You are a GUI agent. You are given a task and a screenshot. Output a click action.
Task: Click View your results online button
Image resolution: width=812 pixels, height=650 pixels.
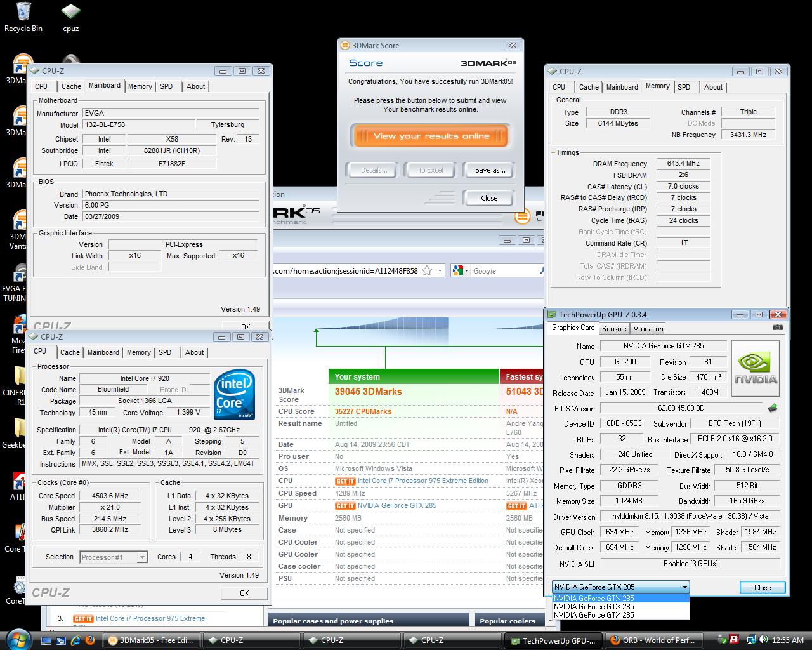[x=431, y=136]
